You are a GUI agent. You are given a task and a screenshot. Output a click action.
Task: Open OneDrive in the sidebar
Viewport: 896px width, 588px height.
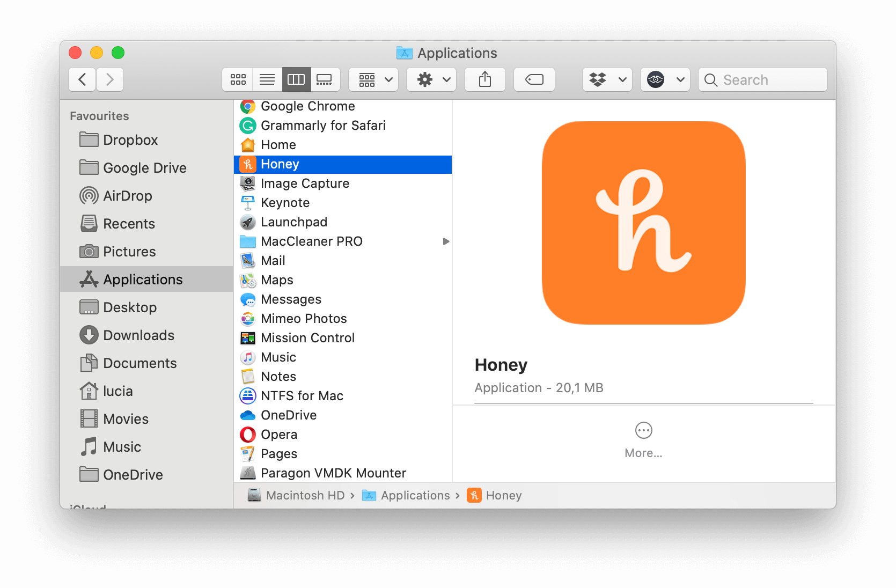146,475
